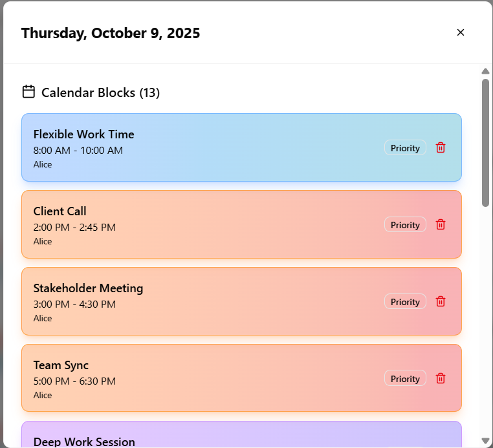Toggle Priority badge for Team Sync
Image resolution: width=493 pixels, height=448 pixels.
tap(405, 379)
